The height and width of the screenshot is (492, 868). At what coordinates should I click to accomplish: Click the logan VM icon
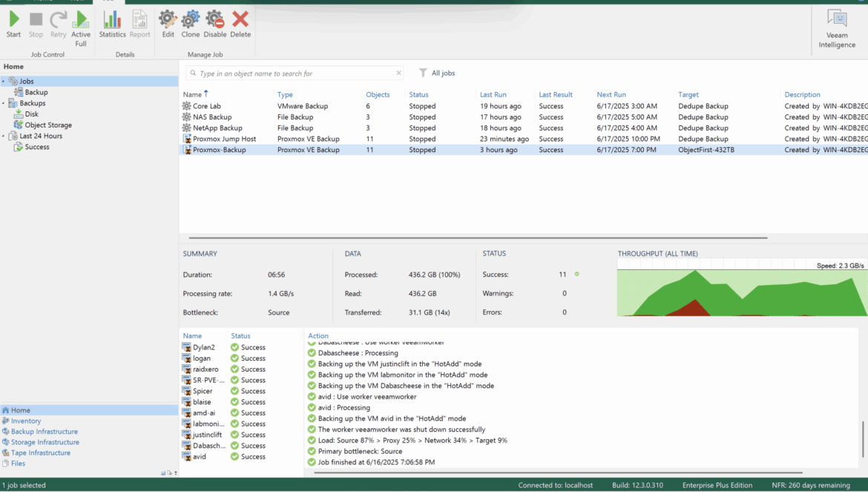click(x=186, y=358)
